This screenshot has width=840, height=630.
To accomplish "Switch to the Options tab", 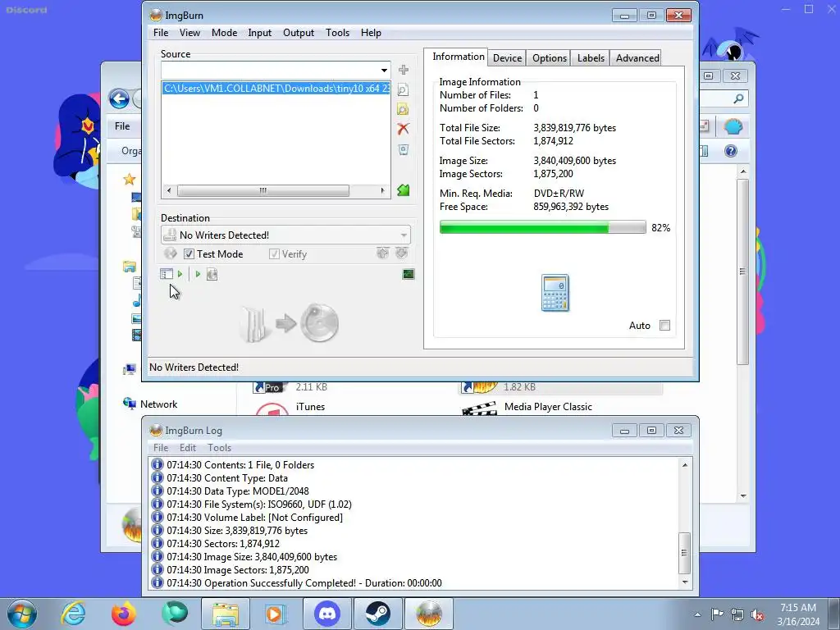I will [549, 58].
